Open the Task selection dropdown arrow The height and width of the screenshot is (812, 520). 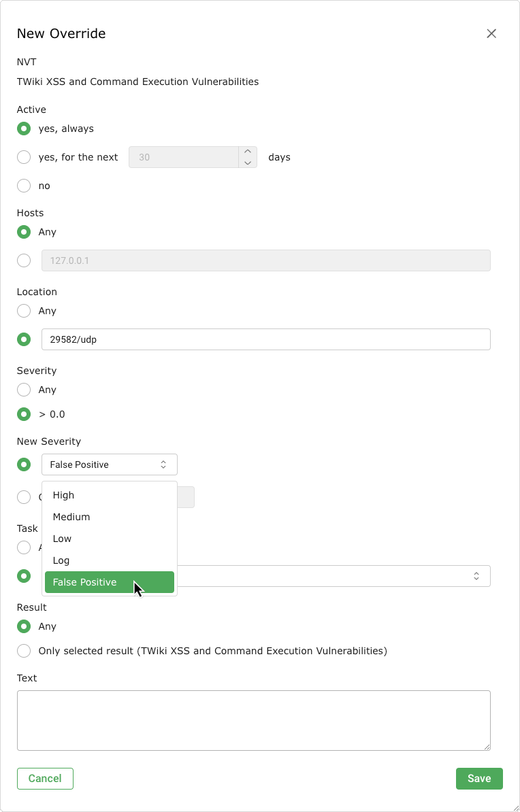476,576
